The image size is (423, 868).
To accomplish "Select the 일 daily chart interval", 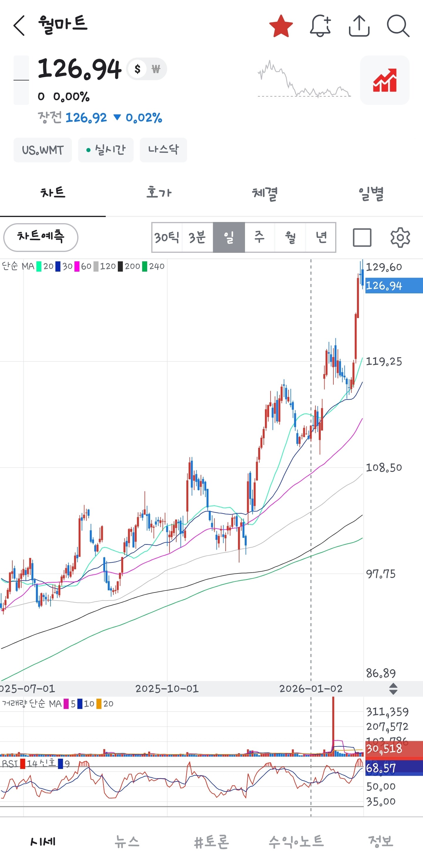I will (x=229, y=238).
